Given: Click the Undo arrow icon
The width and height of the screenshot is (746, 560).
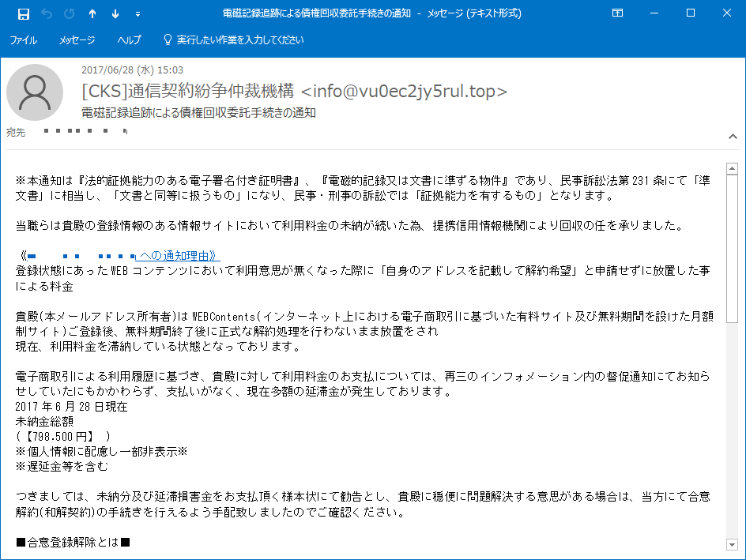Looking at the screenshot, I should [47, 13].
